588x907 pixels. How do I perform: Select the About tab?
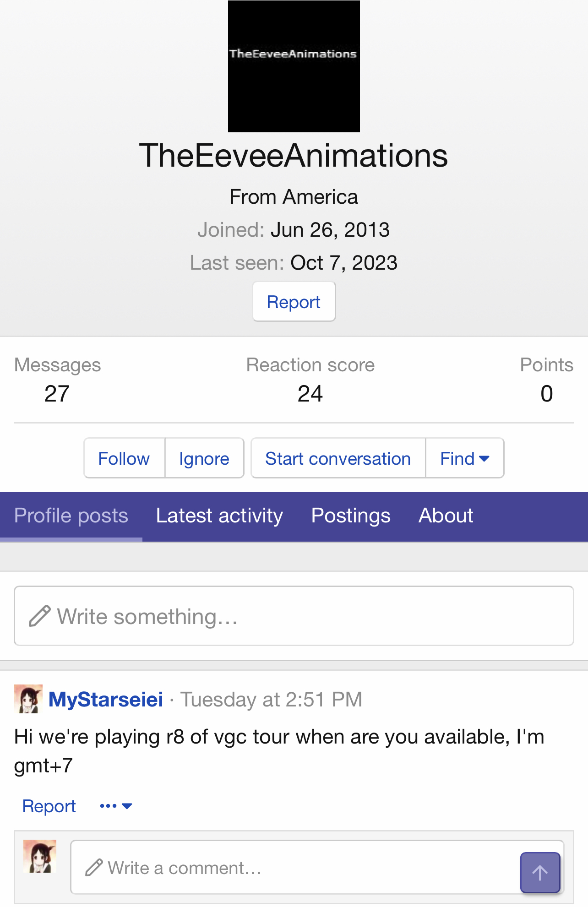click(446, 516)
